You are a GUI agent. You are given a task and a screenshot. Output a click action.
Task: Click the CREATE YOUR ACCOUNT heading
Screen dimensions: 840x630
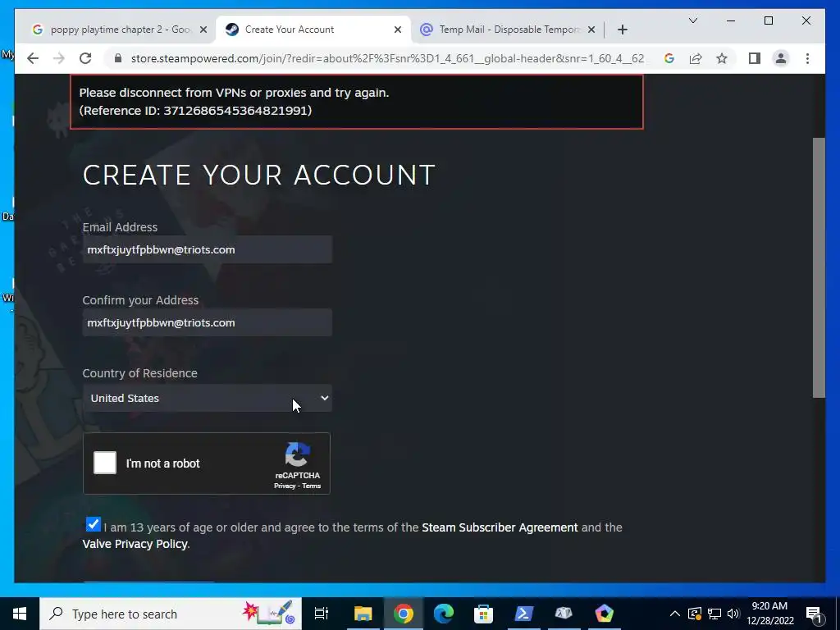tap(258, 175)
